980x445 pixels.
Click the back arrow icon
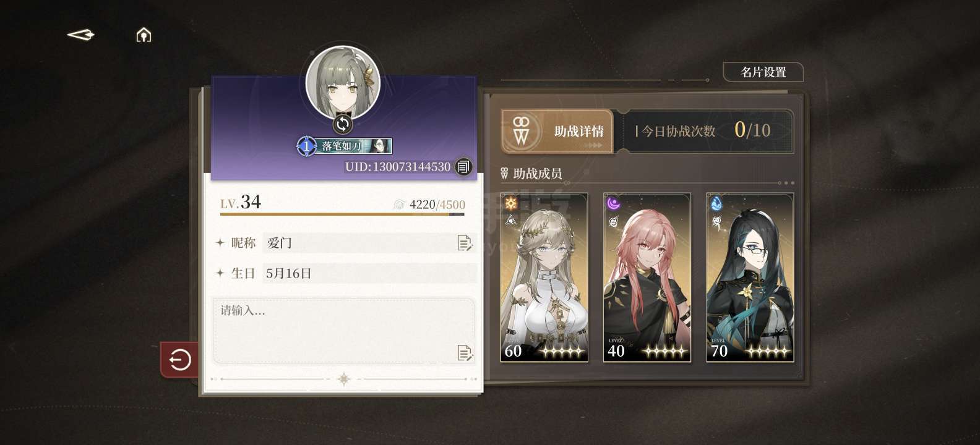pyautogui.click(x=80, y=35)
